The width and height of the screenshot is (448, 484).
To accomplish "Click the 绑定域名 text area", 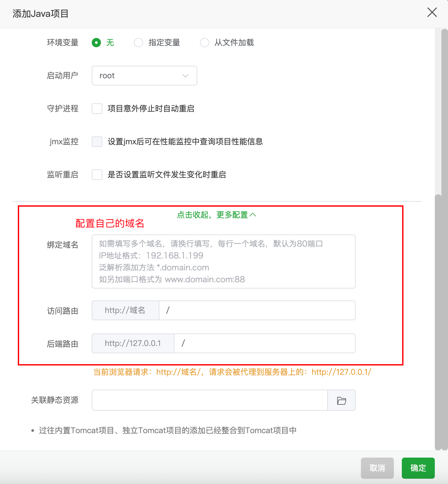I will [223, 261].
